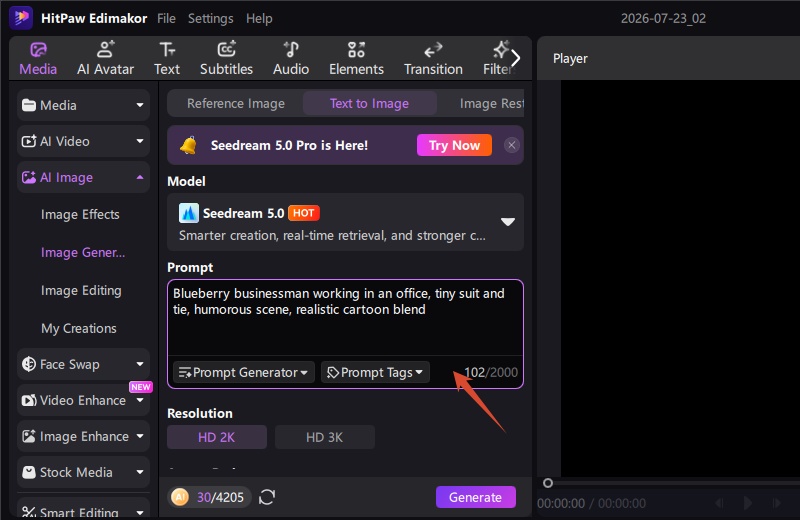800x520 pixels.
Task: Open My Creations in the sidebar
Action: click(79, 328)
